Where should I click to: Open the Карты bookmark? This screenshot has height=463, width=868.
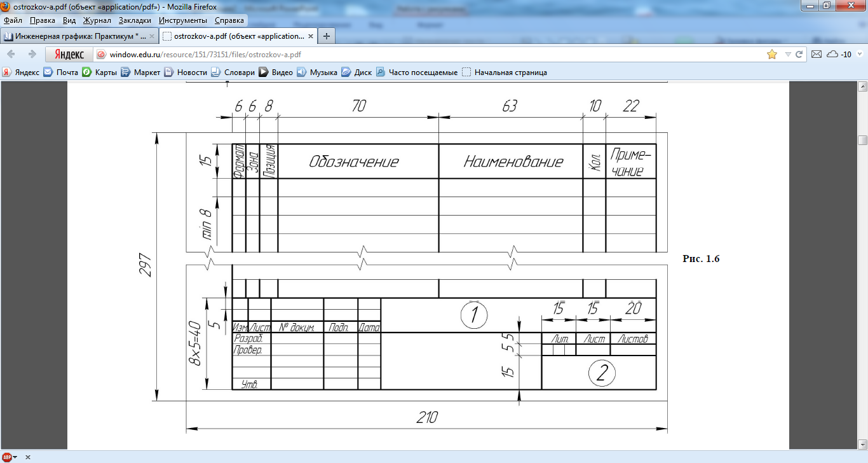pos(99,73)
